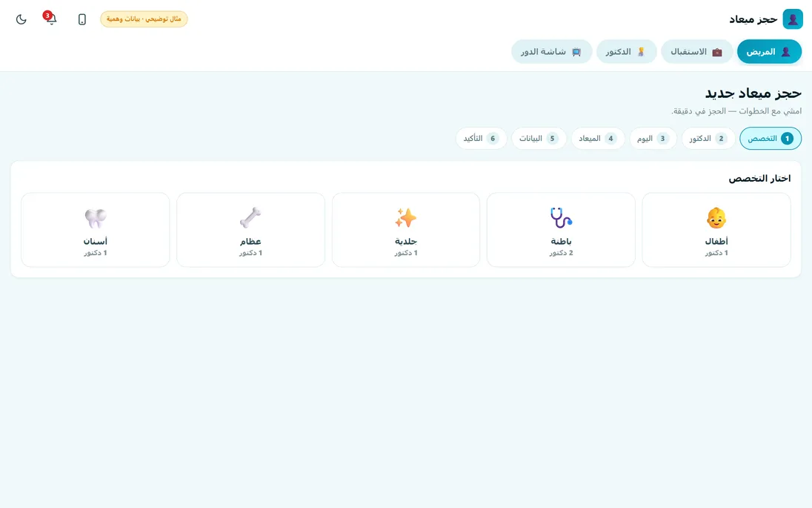Open notifications bell with 3 alerts

pos(50,19)
